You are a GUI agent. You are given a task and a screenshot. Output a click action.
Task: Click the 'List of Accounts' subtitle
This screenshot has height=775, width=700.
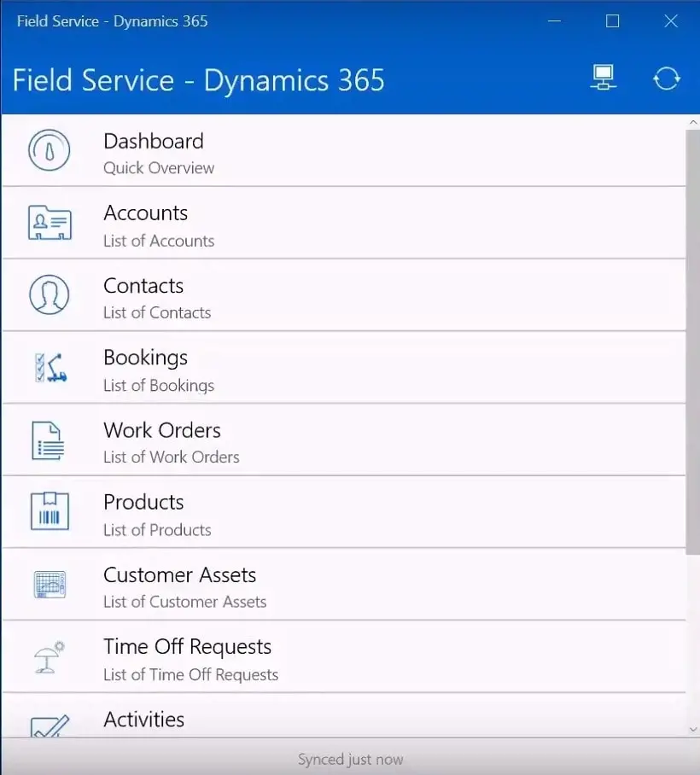pyautogui.click(x=159, y=241)
